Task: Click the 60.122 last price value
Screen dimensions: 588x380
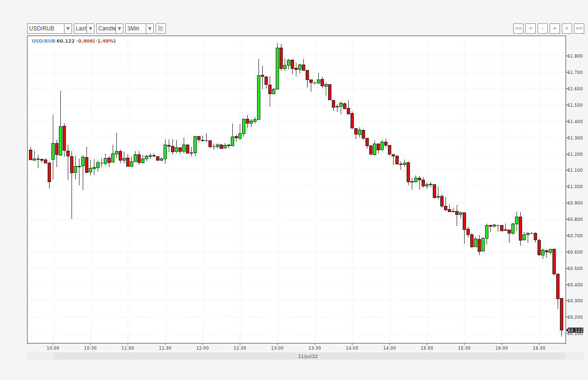Action: pos(65,41)
